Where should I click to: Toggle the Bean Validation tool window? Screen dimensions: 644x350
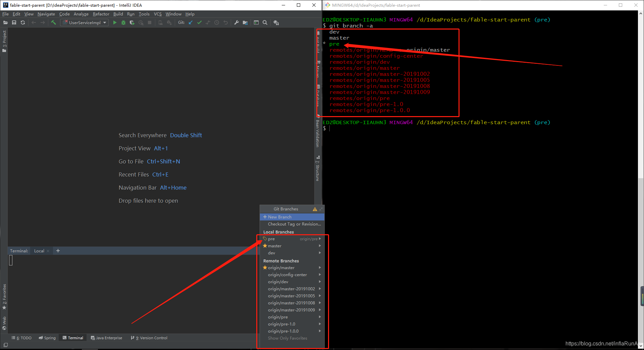tap(318, 132)
